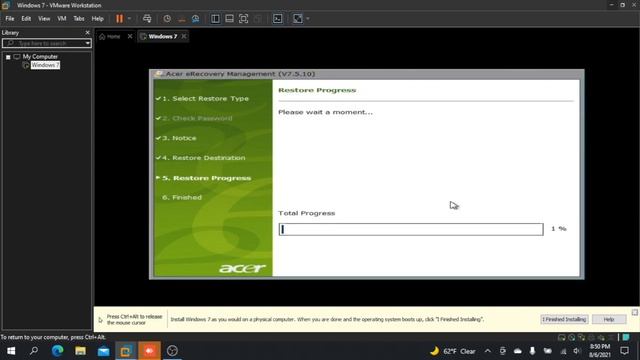The image size is (640, 360).
Task: Open the Library search dropdown arrow
Action: [88, 43]
